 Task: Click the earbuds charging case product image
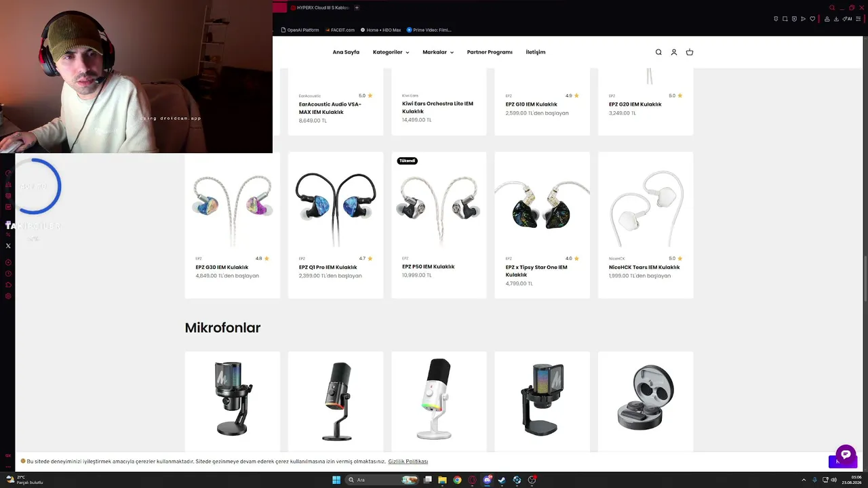point(646,399)
